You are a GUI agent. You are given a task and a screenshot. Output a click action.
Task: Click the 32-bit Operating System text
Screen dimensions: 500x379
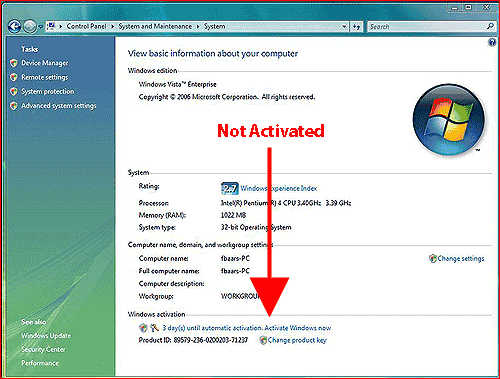point(256,227)
